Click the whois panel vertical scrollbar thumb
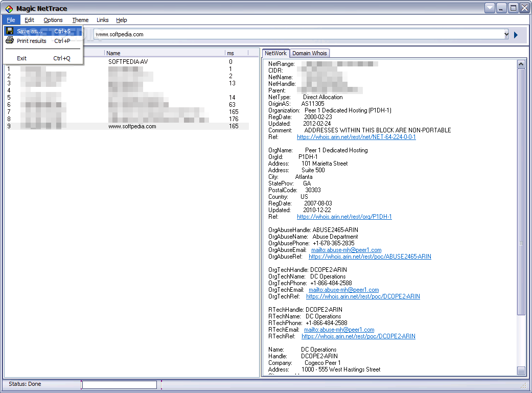 (x=521, y=192)
